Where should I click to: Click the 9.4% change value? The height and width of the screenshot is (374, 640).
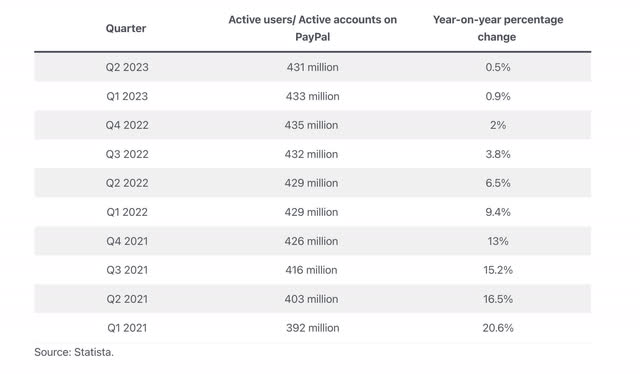click(x=498, y=212)
